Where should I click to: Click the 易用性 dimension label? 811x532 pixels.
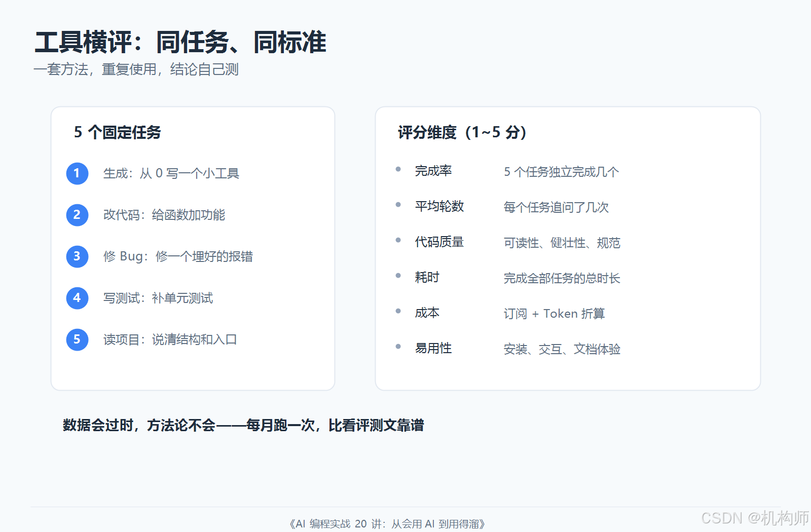[433, 349]
